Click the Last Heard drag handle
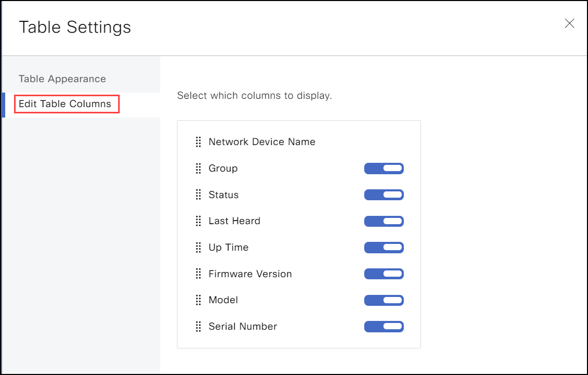588x375 pixels. click(x=198, y=221)
